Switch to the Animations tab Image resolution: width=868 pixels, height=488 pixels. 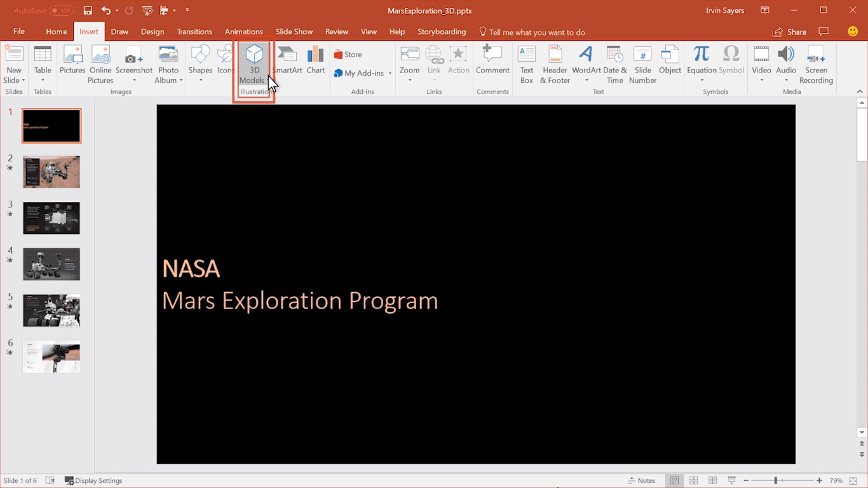coord(243,32)
